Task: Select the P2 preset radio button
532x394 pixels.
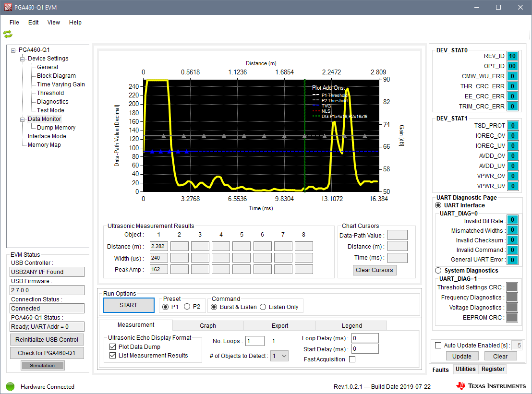Action: (187, 307)
